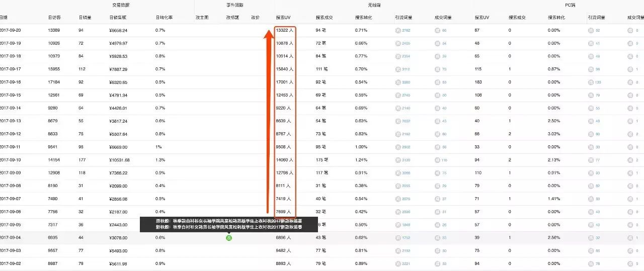644x271 pixels.
Task: Open wireless 引流词量 icon in 2017-09-14 row
Action: [x=398, y=108]
